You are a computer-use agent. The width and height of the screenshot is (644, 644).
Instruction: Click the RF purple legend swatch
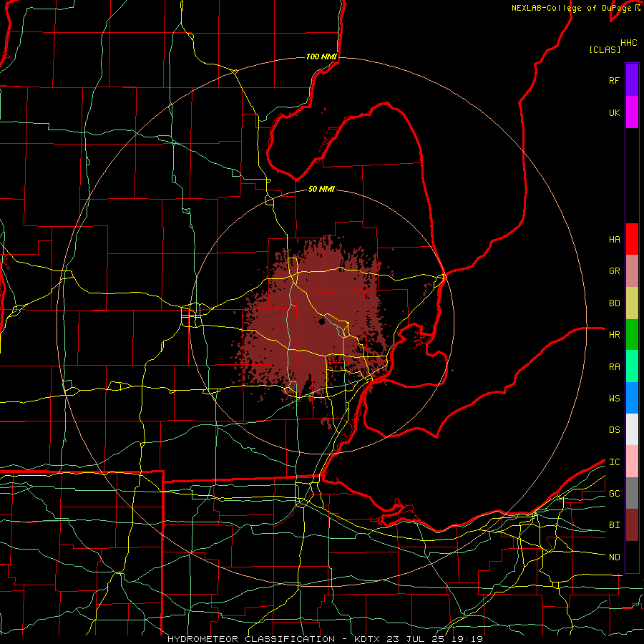click(632, 80)
